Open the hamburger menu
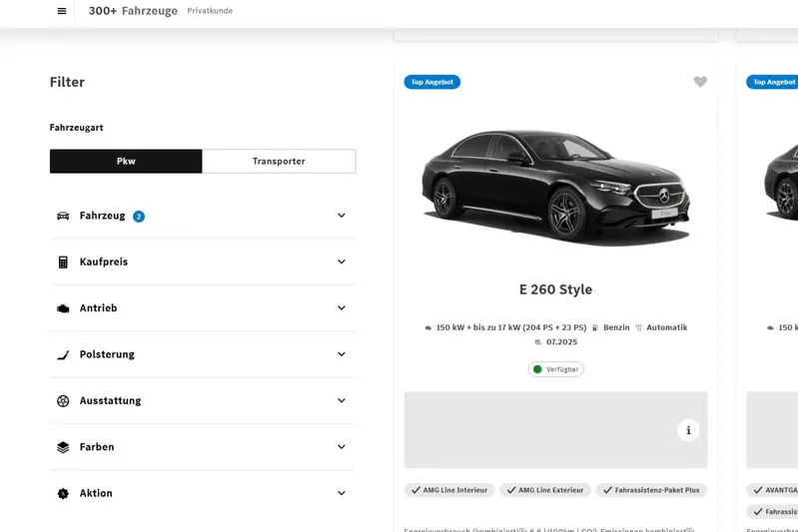This screenshot has width=798, height=532. (62, 11)
